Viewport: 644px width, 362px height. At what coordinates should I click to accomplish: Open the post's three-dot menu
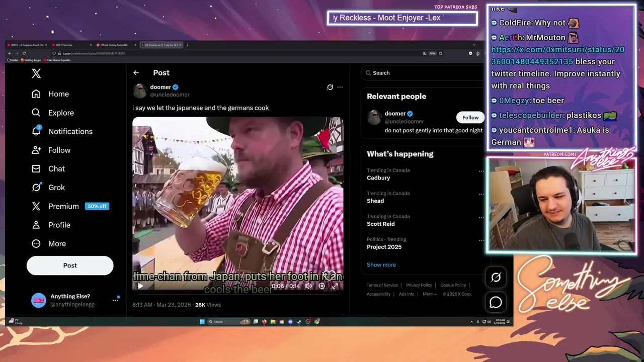point(340,87)
